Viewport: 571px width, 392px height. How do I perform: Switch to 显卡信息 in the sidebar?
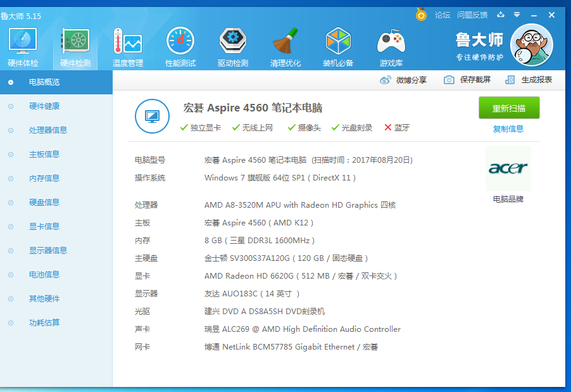click(x=44, y=226)
